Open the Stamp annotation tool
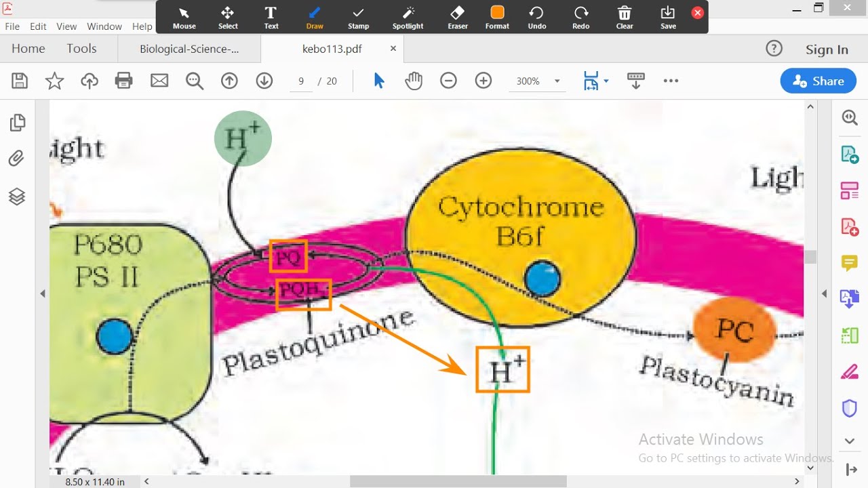This screenshot has height=488, width=868. (x=358, y=18)
